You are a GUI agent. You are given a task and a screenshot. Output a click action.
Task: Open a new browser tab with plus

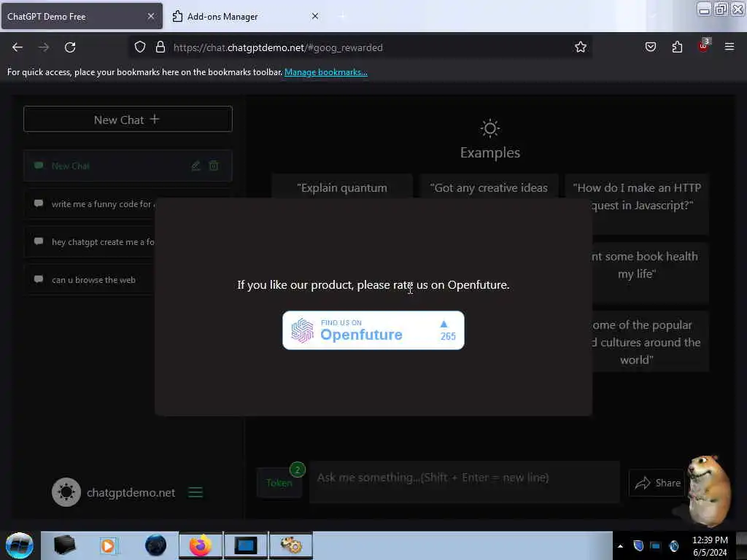(342, 17)
